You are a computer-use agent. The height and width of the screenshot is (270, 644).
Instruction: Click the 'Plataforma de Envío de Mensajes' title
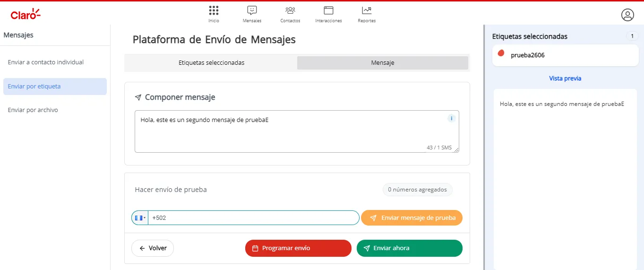tap(214, 40)
